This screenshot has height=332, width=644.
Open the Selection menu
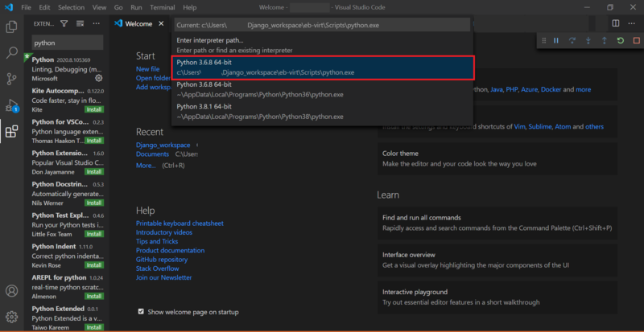pos(71,7)
